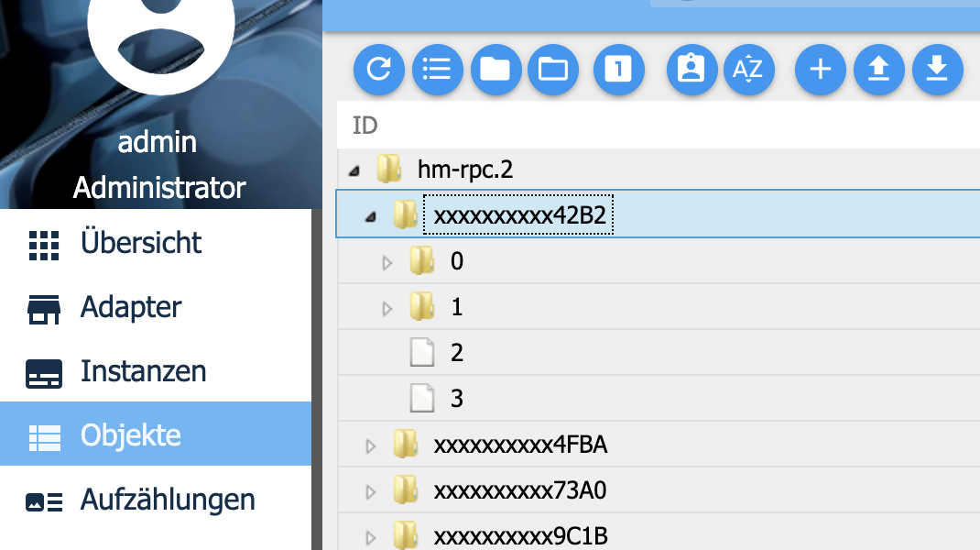Select object row 3
980x550 pixels.
659,398
